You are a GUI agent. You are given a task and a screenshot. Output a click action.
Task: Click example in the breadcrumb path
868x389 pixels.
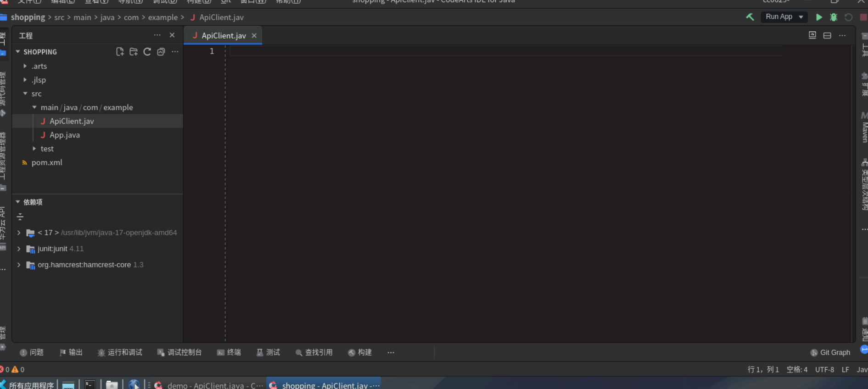tap(162, 17)
